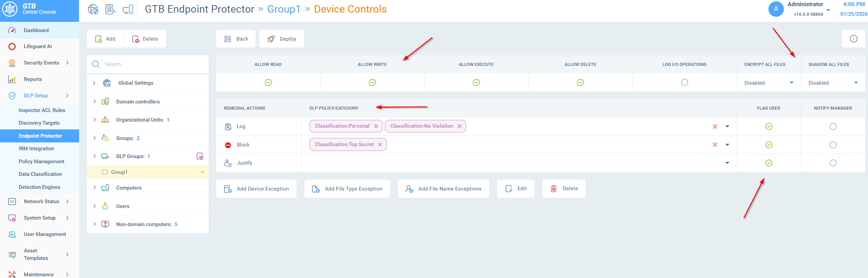The width and height of the screenshot is (868, 278).
Task: Enable Log I/O Operations
Action: point(685,82)
